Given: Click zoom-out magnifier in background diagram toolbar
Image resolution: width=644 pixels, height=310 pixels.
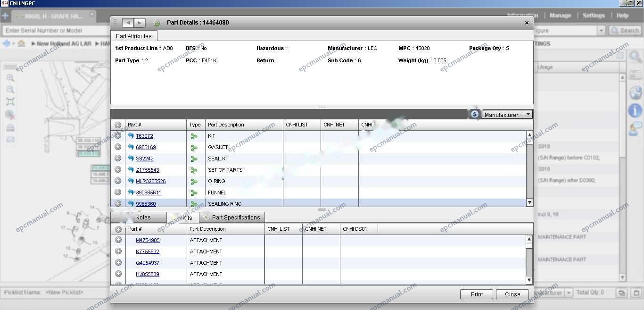Looking at the screenshot, I should (x=10, y=90).
